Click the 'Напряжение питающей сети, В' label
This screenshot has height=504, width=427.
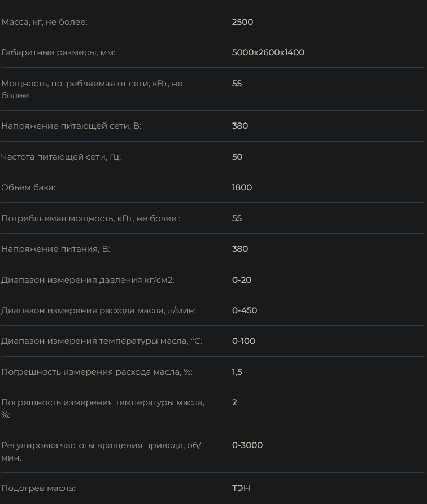tap(71, 126)
